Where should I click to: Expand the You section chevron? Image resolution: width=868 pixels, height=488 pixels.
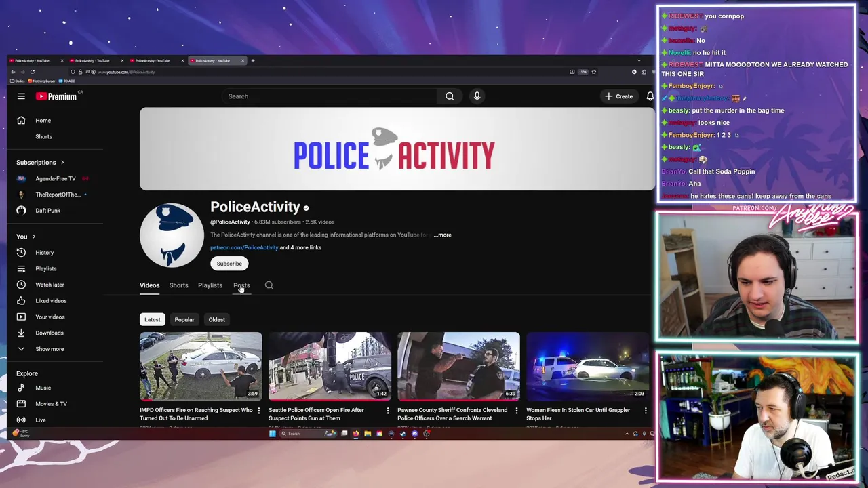point(33,237)
